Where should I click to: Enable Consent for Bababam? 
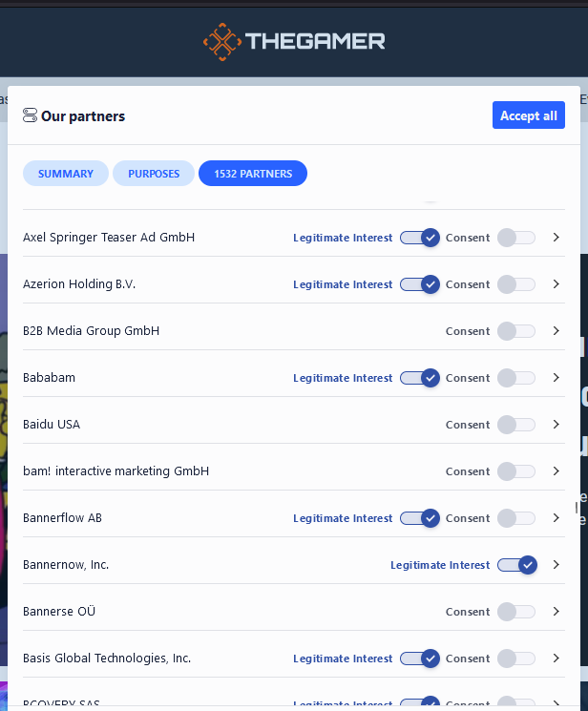click(x=516, y=378)
